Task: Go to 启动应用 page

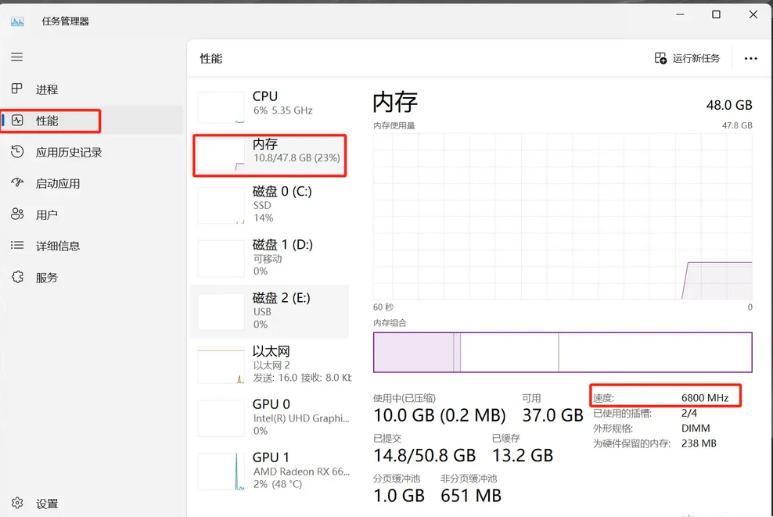Action: (58, 184)
